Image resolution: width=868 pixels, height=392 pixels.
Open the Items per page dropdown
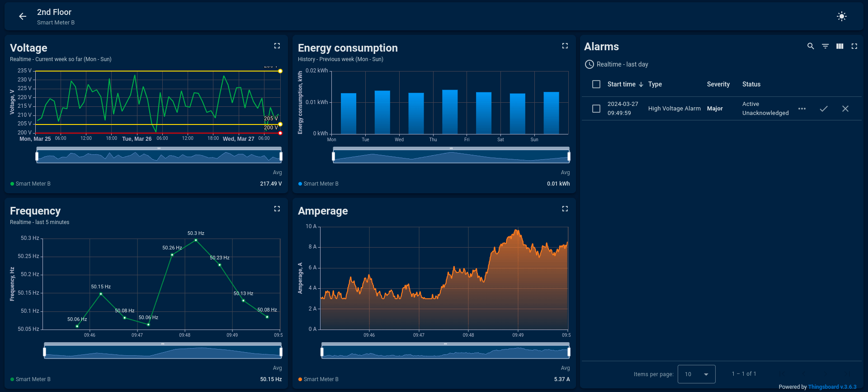696,374
